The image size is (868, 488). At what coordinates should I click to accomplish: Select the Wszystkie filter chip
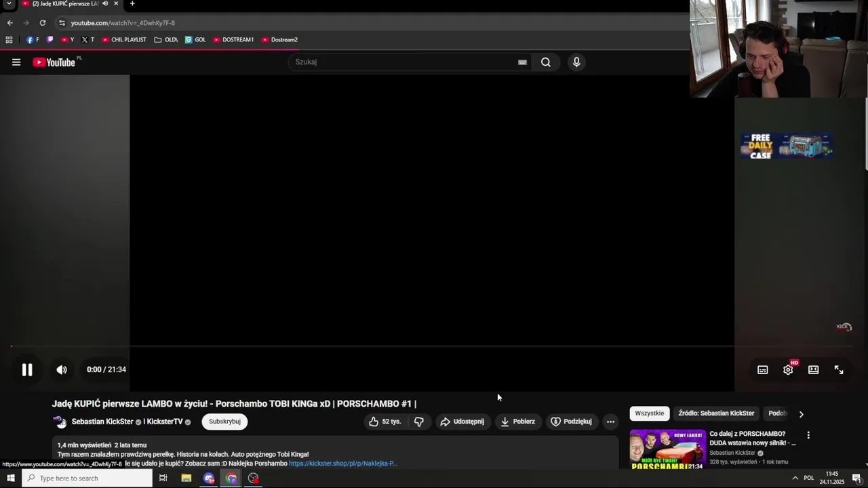coord(650,413)
